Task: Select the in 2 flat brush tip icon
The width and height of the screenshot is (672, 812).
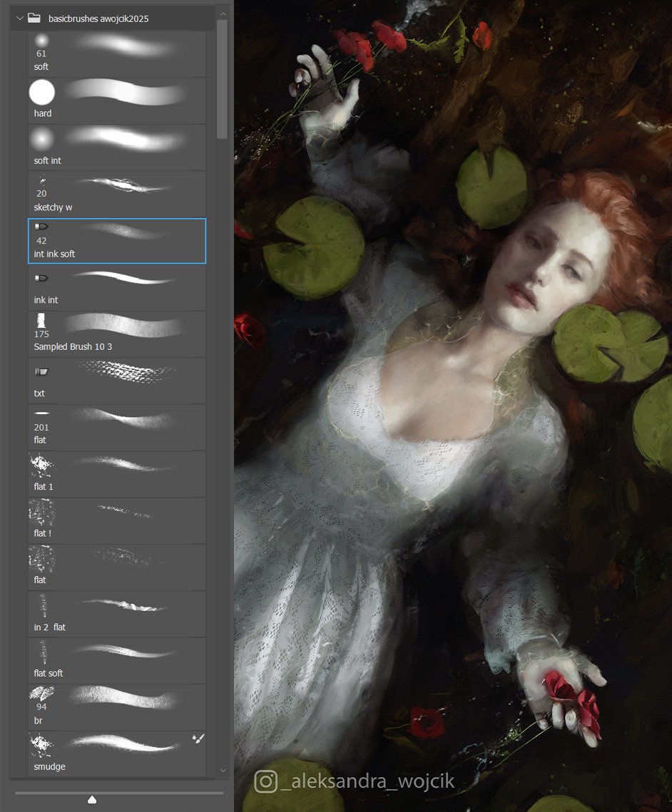Action: 43,605
